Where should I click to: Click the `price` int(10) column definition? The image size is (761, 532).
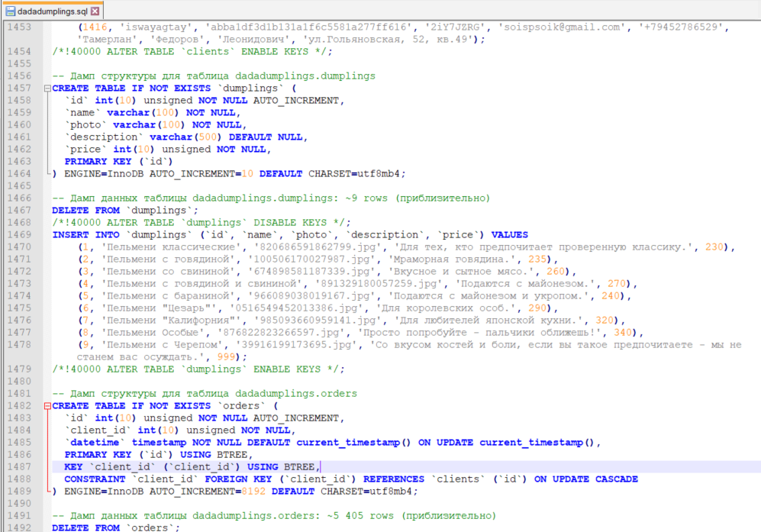point(167,150)
